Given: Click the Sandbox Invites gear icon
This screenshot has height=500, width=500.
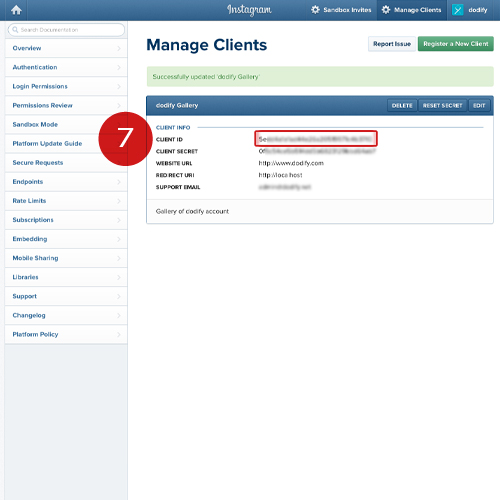Looking at the screenshot, I should [x=315, y=10].
